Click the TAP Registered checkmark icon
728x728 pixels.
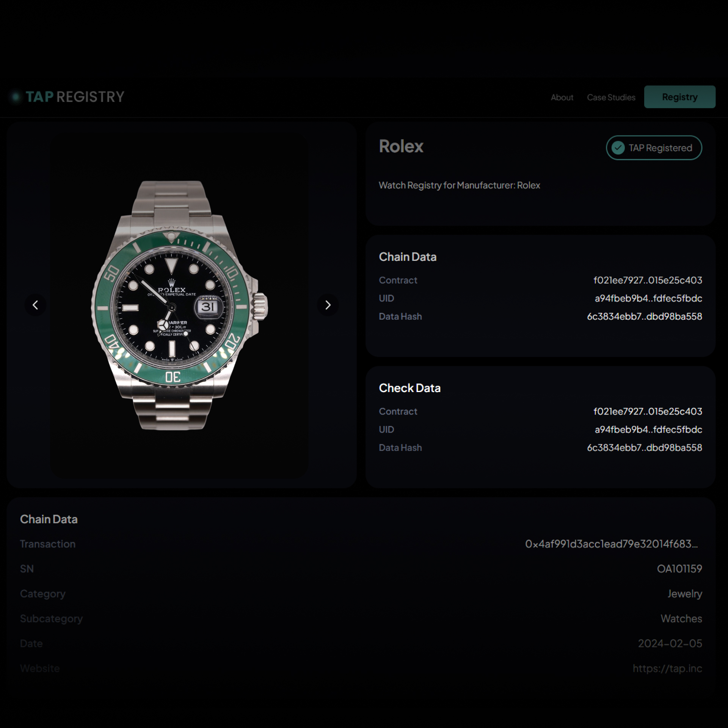618,148
